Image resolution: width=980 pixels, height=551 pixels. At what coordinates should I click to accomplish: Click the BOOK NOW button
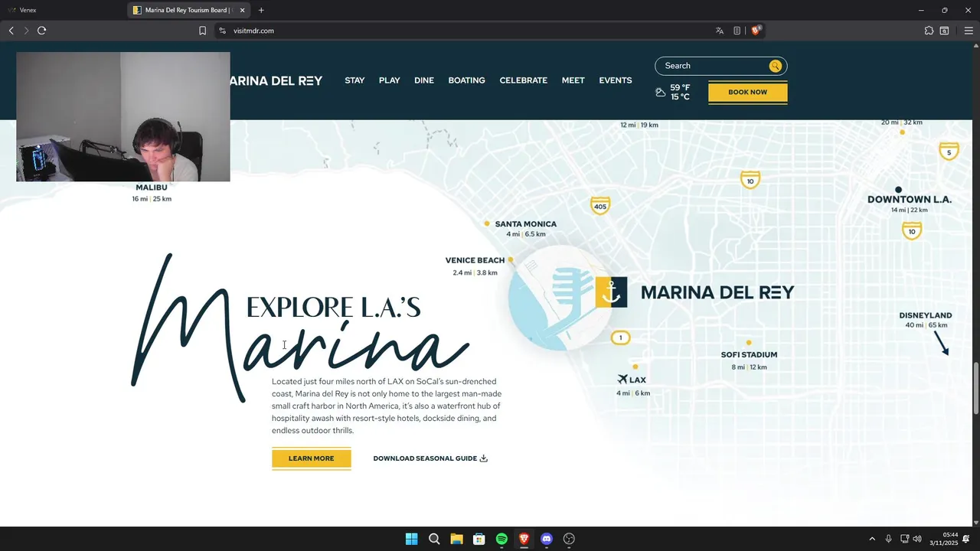[x=748, y=92]
